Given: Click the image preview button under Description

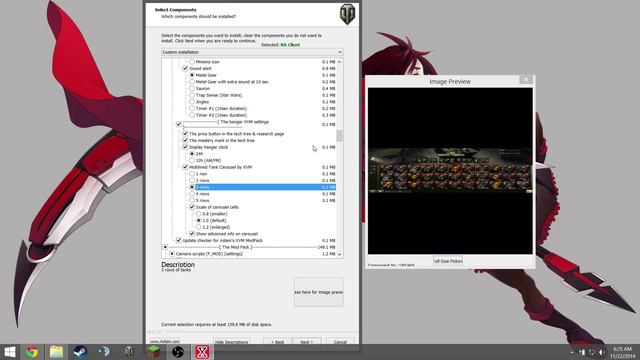Looking at the screenshot, I should pyautogui.click(x=318, y=292).
